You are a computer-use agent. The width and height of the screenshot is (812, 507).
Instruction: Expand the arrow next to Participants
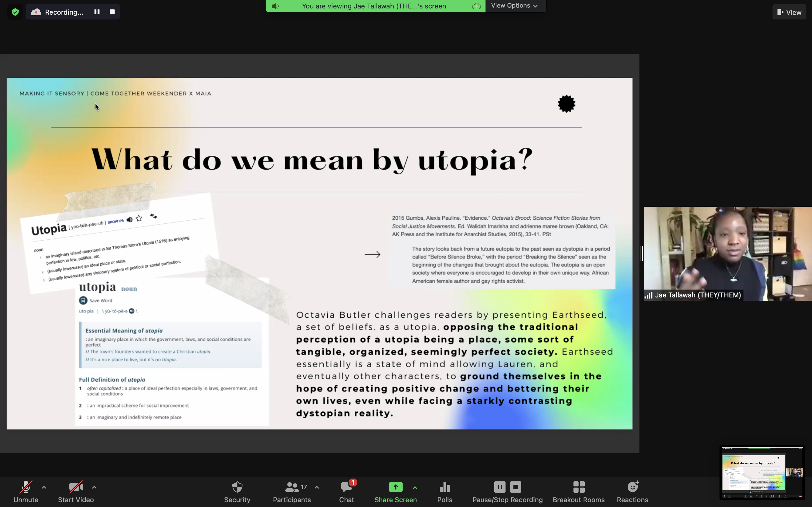pos(317,487)
